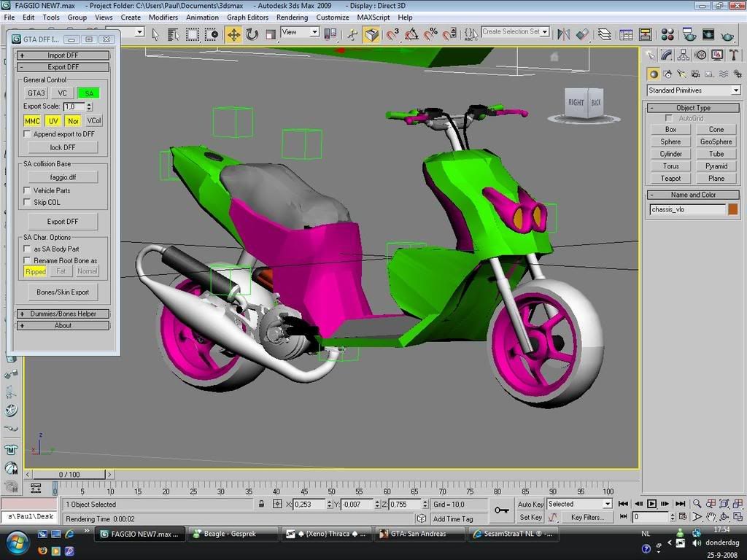
Task: Open the Layer Manager
Action: (x=605, y=34)
